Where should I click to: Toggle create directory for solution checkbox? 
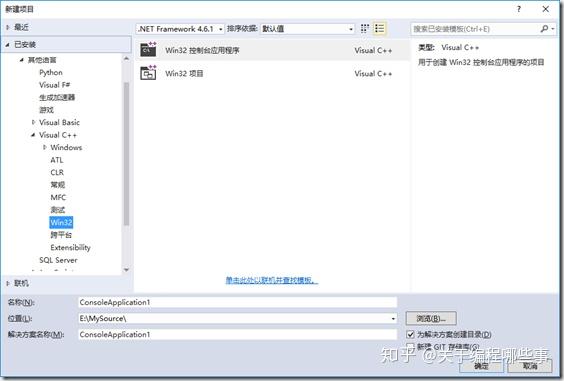pos(410,334)
